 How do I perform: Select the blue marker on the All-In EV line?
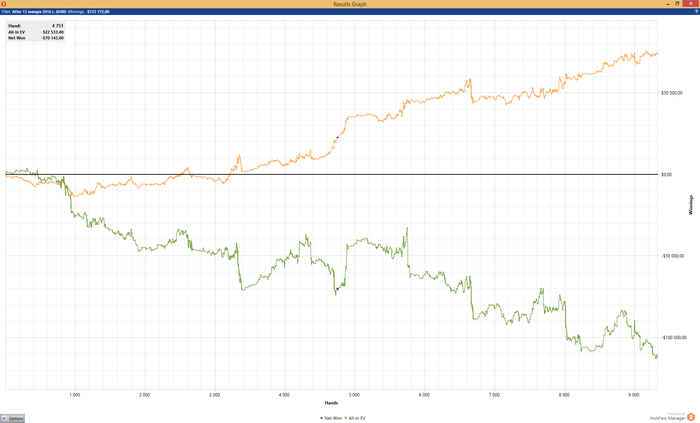coord(338,137)
